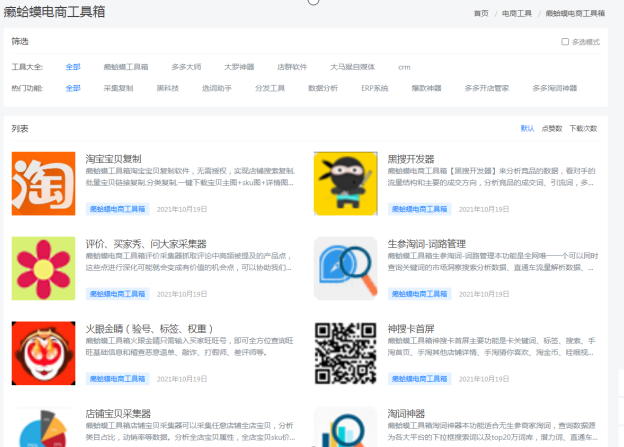Open the 黑搜开发器 ninja icon
The height and width of the screenshot is (447, 624).
pyautogui.click(x=345, y=183)
